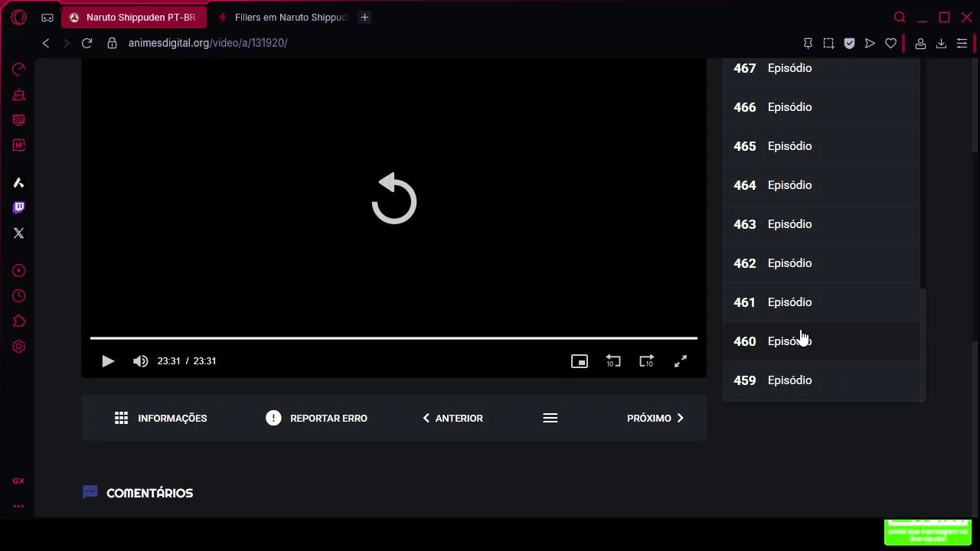Open sidebar three-dots setup menu
980x551 pixels.
[x=19, y=506]
